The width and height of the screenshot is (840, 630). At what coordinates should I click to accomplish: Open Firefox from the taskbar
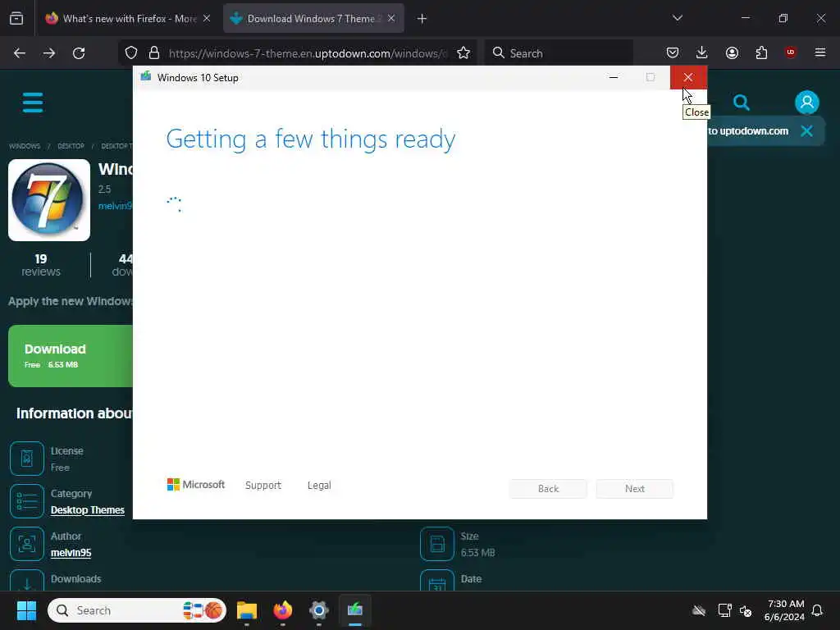(283, 610)
